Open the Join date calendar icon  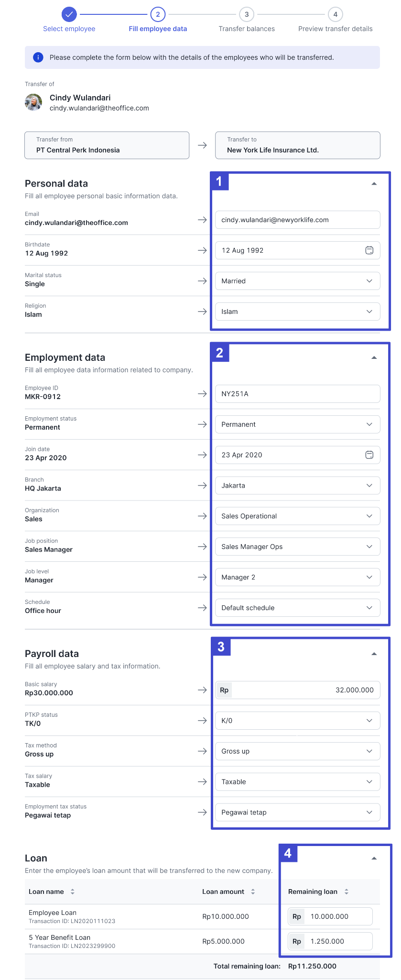point(369,455)
